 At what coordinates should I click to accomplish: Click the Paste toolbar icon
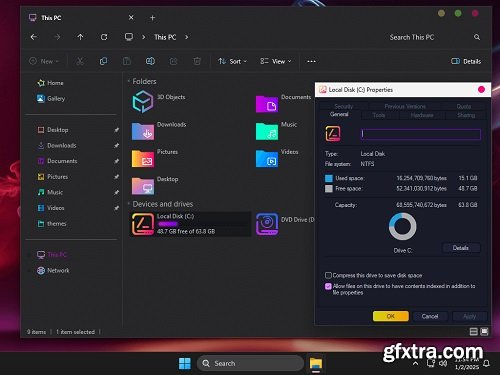tap(127, 61)
